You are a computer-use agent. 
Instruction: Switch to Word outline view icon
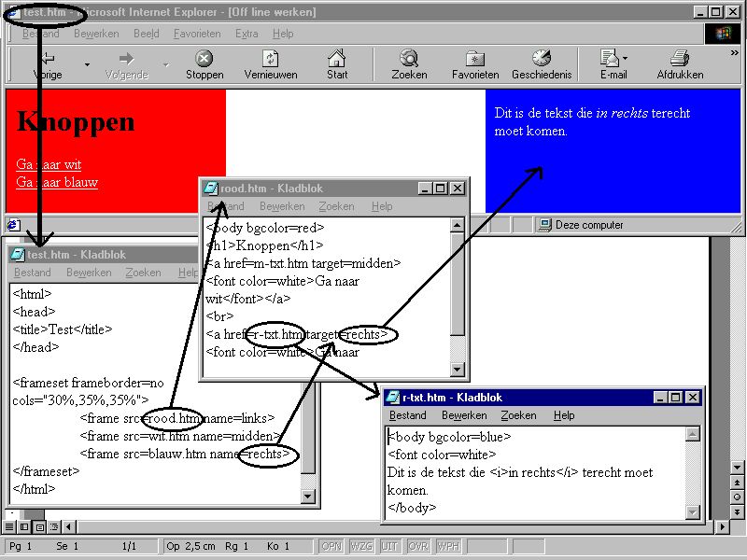[54, 526]
